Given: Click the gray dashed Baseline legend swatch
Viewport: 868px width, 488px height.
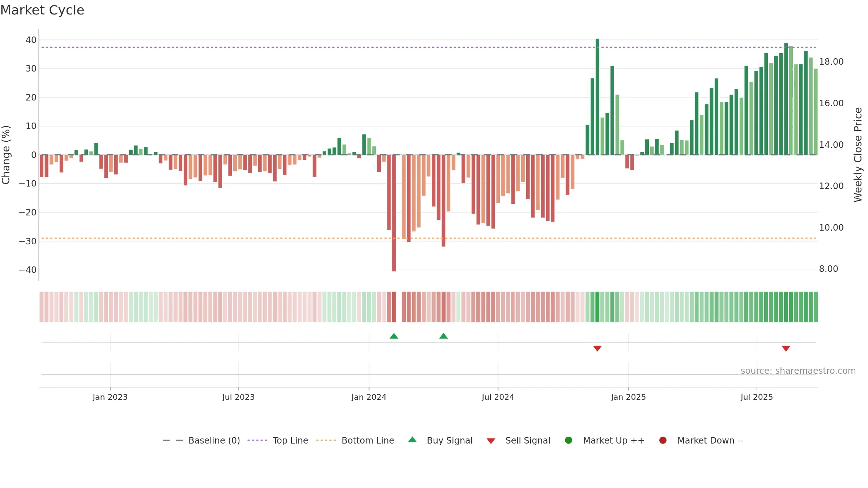Looking at the screenshot, I should point(173,440).
